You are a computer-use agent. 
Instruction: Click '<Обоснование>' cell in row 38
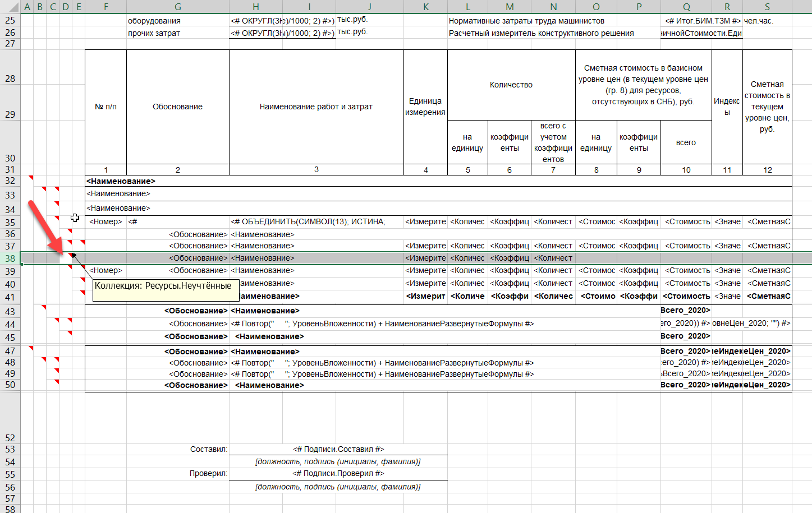click(178, 258)
